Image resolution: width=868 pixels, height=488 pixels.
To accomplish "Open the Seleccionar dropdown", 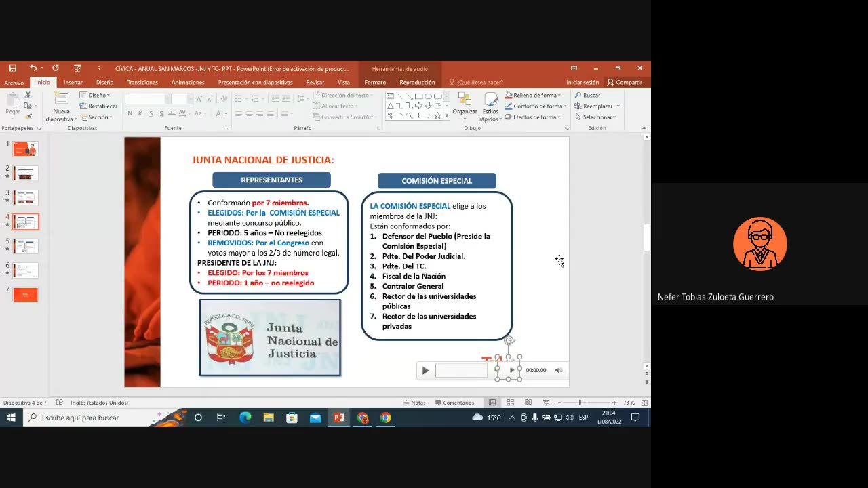I will pos(595,117).
